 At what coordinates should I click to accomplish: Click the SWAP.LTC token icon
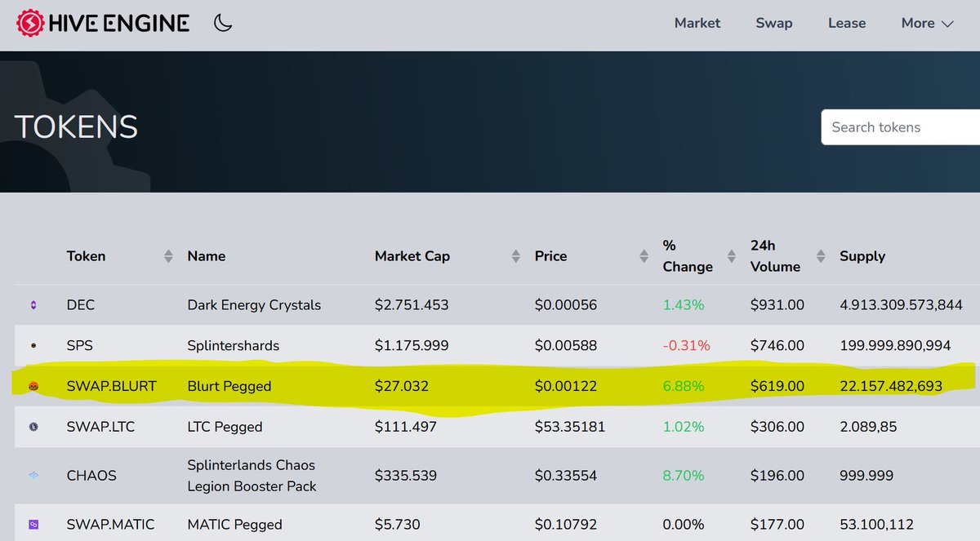[34, 427]
